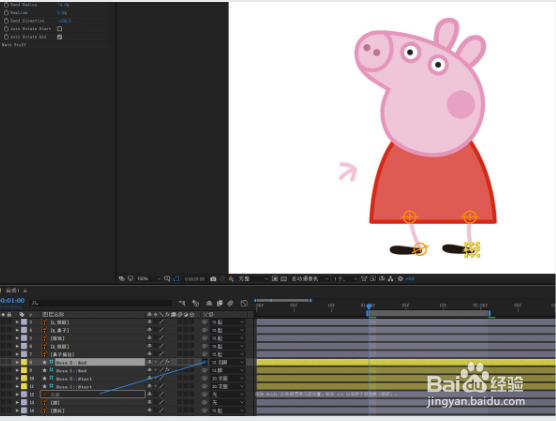
Task: Toggle lock box for layer 10
Action: (9, 378)
